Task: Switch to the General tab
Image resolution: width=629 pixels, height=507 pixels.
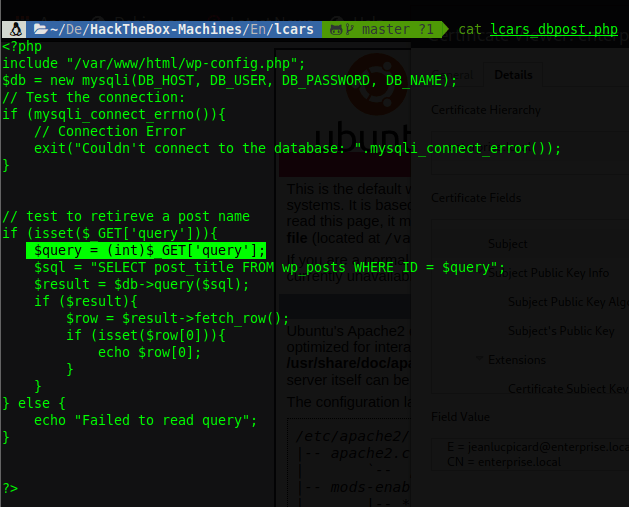Action: [x=456, y=75]
